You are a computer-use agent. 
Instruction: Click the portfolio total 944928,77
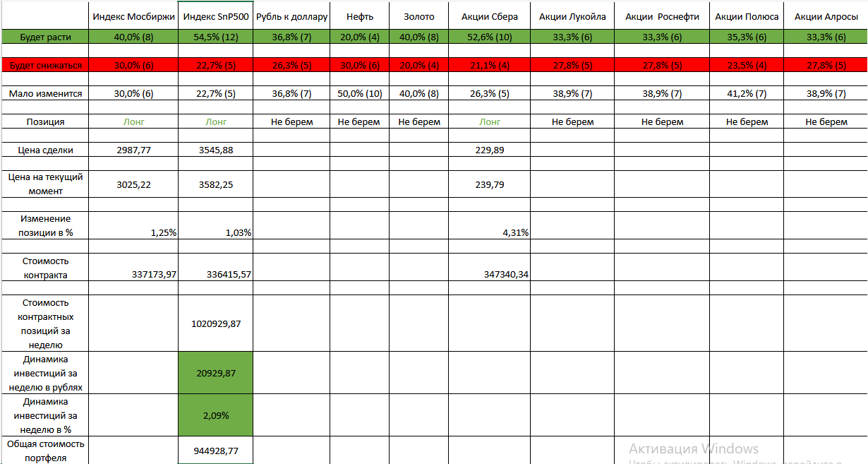(x=215, y=449)
